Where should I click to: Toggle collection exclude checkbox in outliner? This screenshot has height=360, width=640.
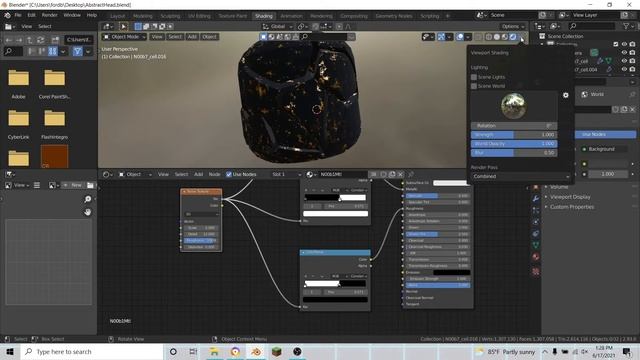[616, 44]
